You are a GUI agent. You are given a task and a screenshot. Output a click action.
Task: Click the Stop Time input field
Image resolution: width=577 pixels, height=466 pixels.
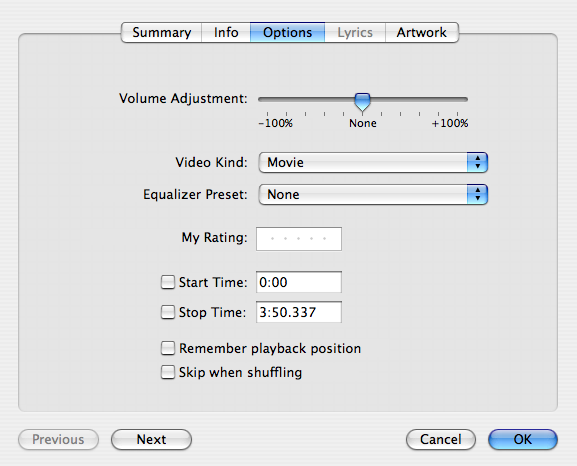point(299,312)
